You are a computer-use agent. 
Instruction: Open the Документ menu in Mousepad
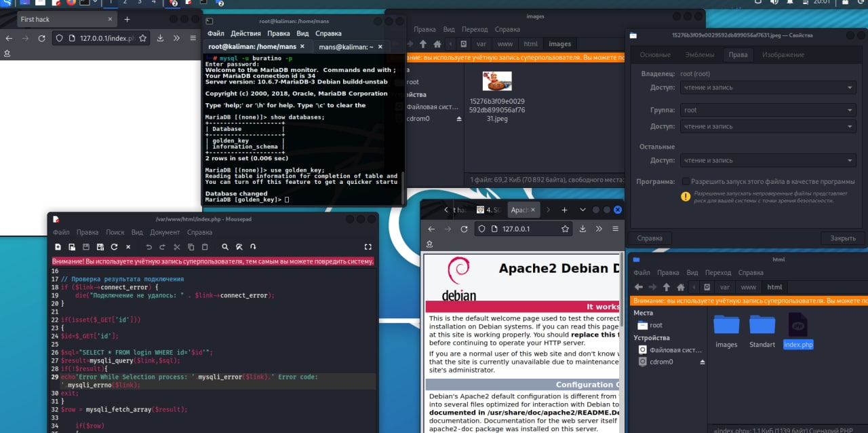click(x=165, y=232)
